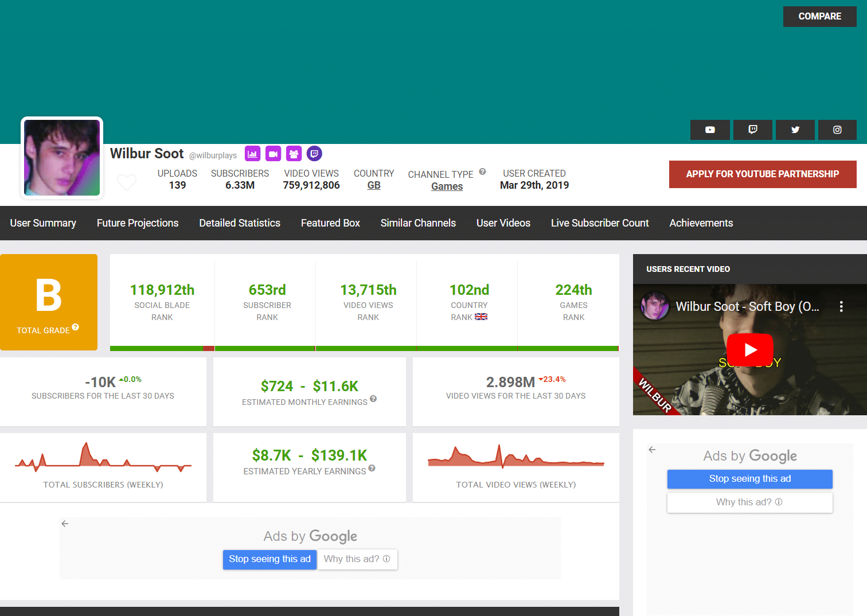This screenshot has height=616, width=867.
Task: Collapse the sidebar Google ad with back arrow
Action: click(652, 450)
